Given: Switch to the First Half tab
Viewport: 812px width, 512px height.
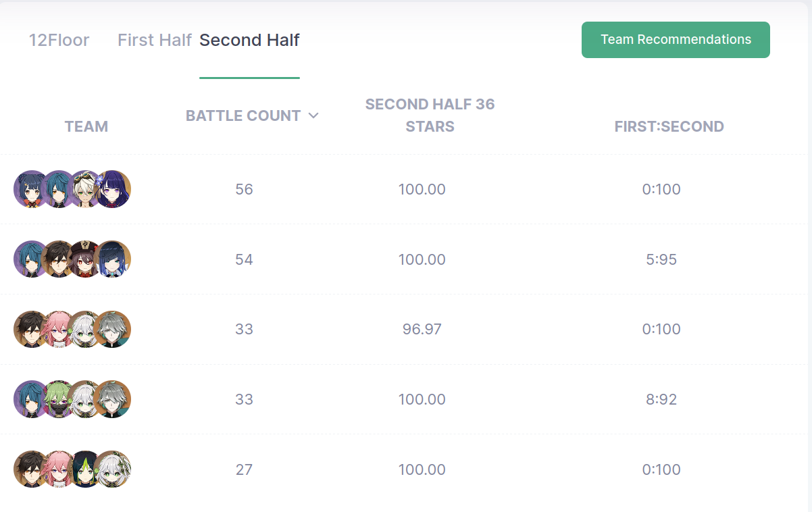Looking at the screenshot, I should pyautogui.click(x=155, y=40).
